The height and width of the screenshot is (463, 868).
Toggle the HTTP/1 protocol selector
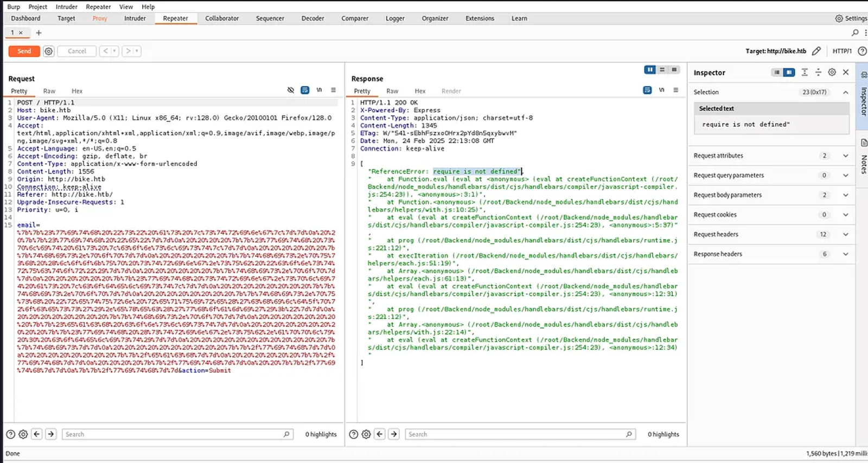tap(842, 51)
